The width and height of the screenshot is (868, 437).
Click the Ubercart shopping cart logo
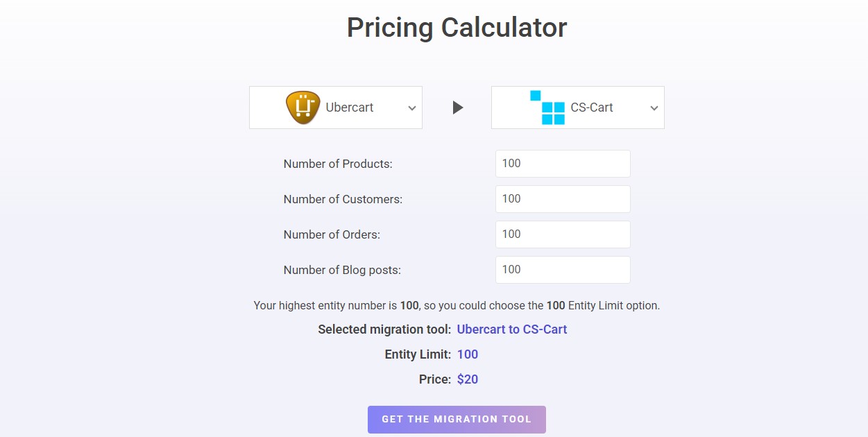(304, 107)
